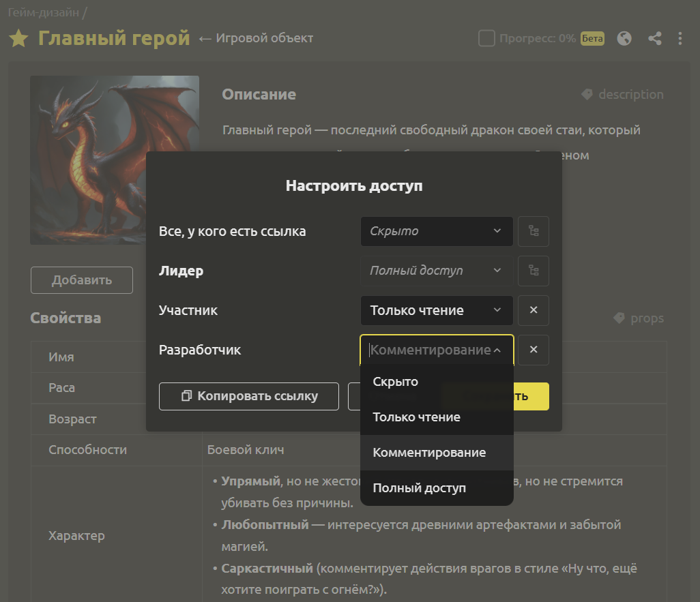
Task: Open the globe publish settings icon
Action: point(624,38)
